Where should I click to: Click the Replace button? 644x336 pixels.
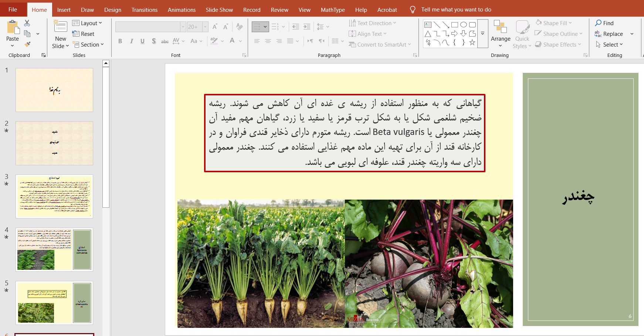(609, 34)
